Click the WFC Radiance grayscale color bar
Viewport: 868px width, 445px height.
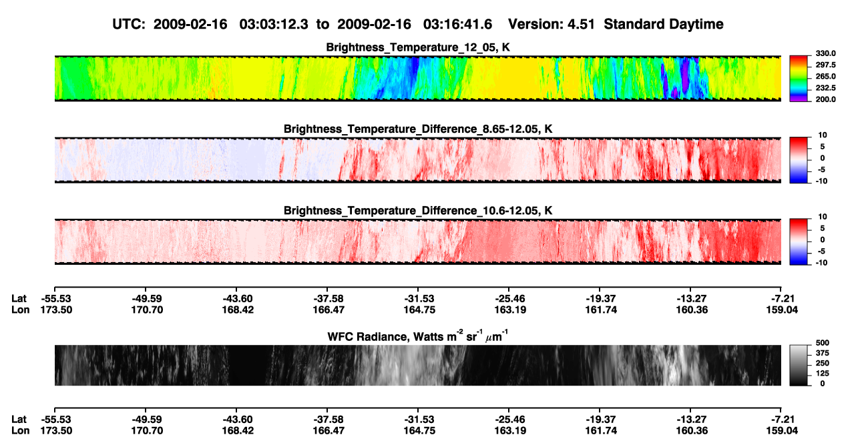coord(798,366)
